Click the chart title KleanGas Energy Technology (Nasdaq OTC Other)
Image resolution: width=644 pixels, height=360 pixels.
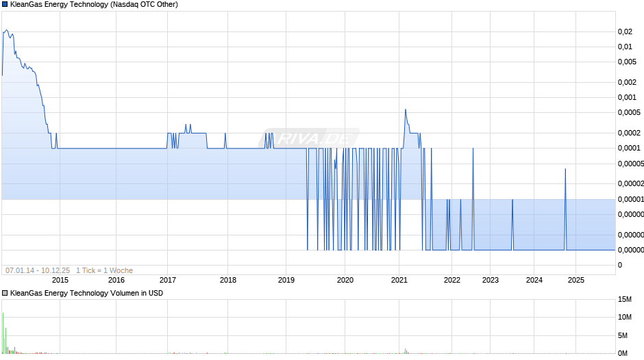click(x=94, y=5)
